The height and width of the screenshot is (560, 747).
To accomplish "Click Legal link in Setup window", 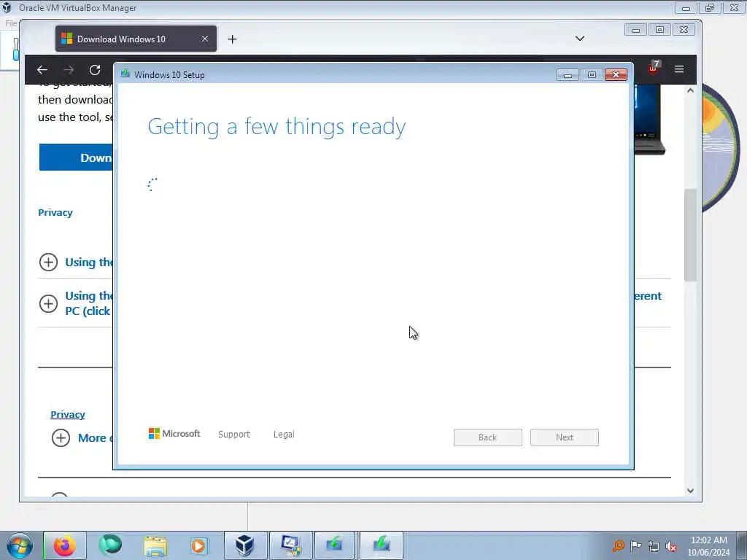I will point(284,435).
